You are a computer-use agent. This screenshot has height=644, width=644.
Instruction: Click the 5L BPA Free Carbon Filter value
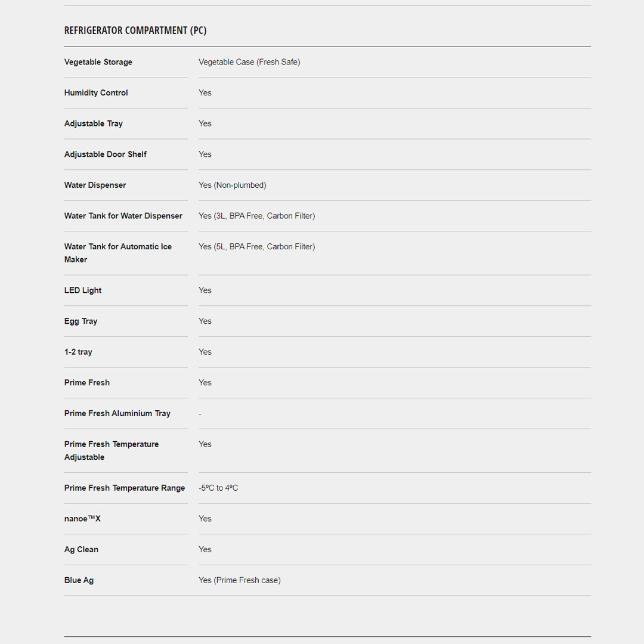(x=256, y=247)
